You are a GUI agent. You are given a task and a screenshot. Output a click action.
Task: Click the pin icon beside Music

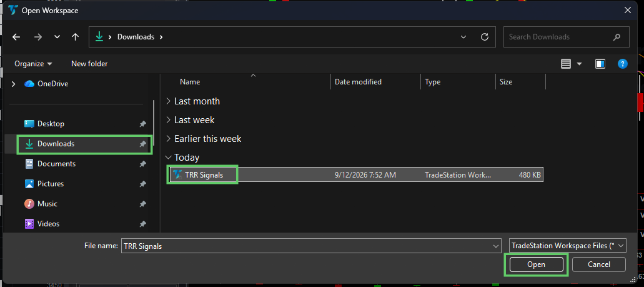point(142,204)
